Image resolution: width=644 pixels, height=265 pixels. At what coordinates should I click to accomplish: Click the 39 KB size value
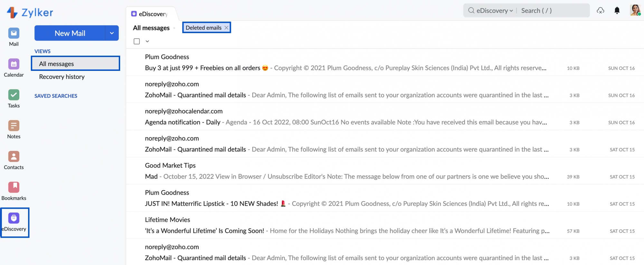coord(573,177)
